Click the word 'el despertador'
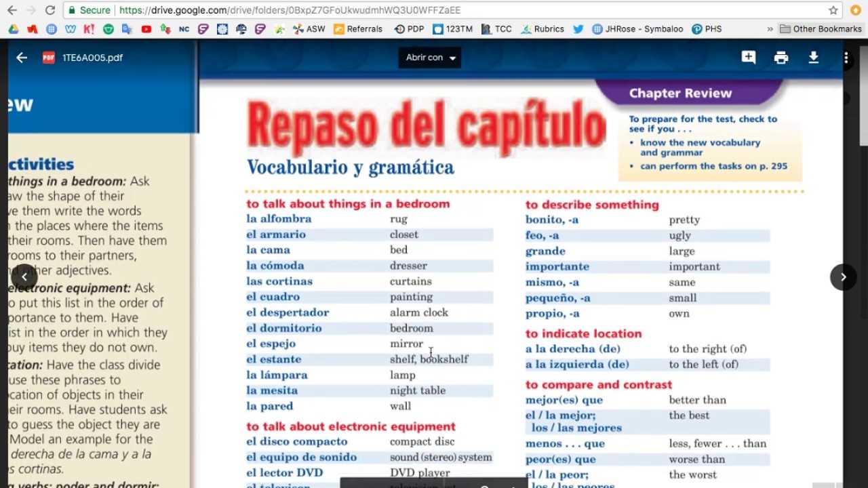The width and height of the screenshot is (868, 488). tap(288, 312)
